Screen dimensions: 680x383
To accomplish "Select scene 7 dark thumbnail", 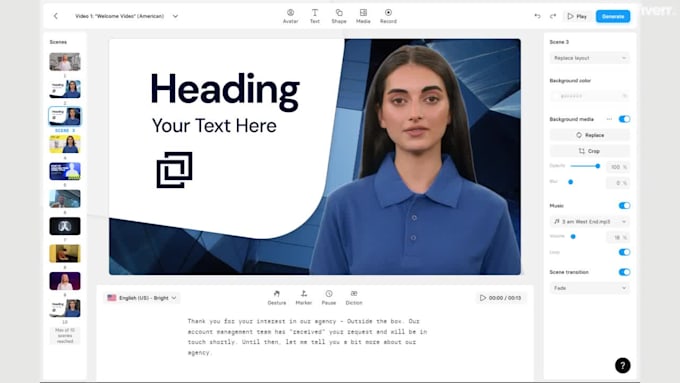I will pos(65,226).
